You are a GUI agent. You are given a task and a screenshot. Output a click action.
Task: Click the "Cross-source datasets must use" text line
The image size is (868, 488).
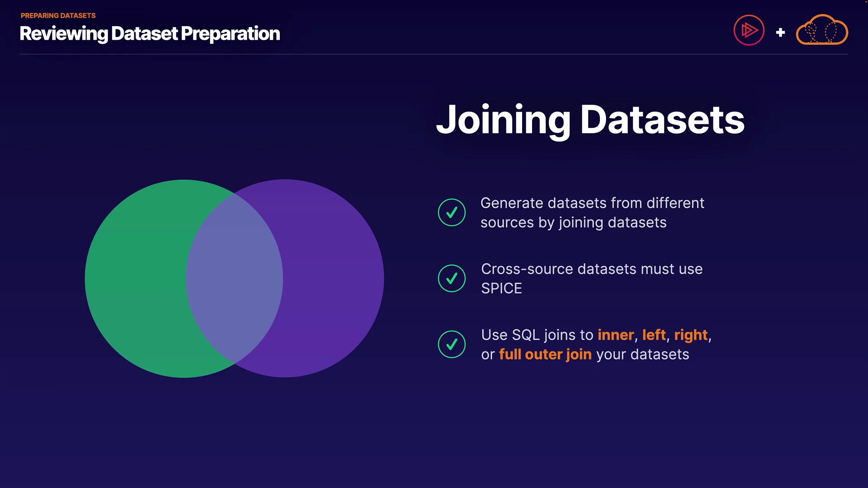[591, 269]
